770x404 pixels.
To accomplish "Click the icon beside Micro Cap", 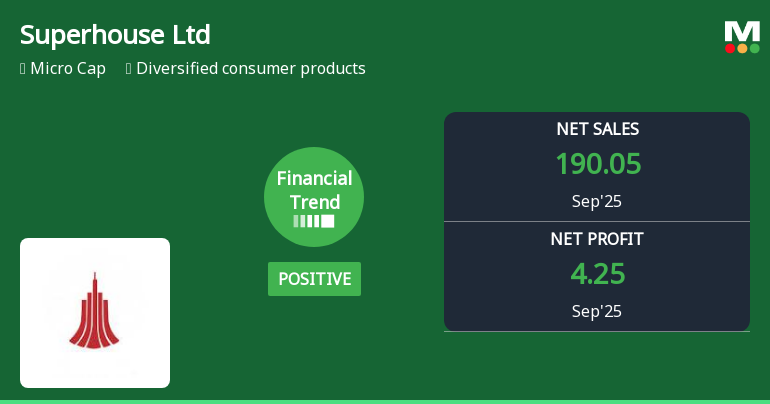I will pos(23,69).
